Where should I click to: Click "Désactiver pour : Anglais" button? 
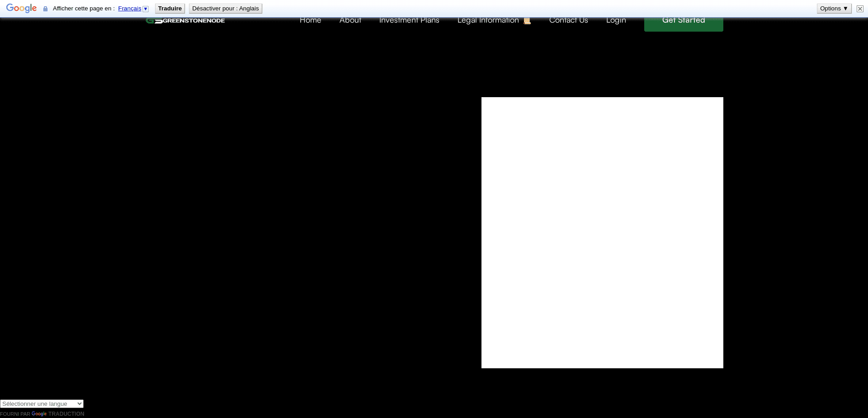coord(226,8)
